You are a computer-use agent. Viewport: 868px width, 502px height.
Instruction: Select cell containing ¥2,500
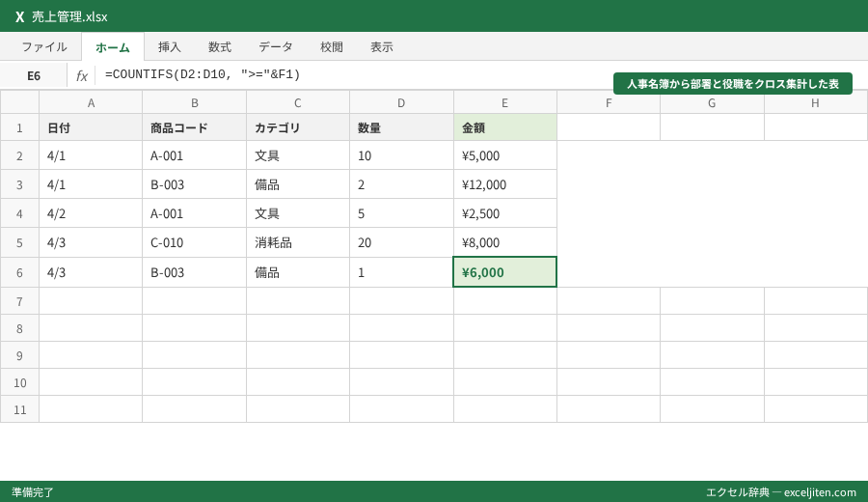coord(504,213)
